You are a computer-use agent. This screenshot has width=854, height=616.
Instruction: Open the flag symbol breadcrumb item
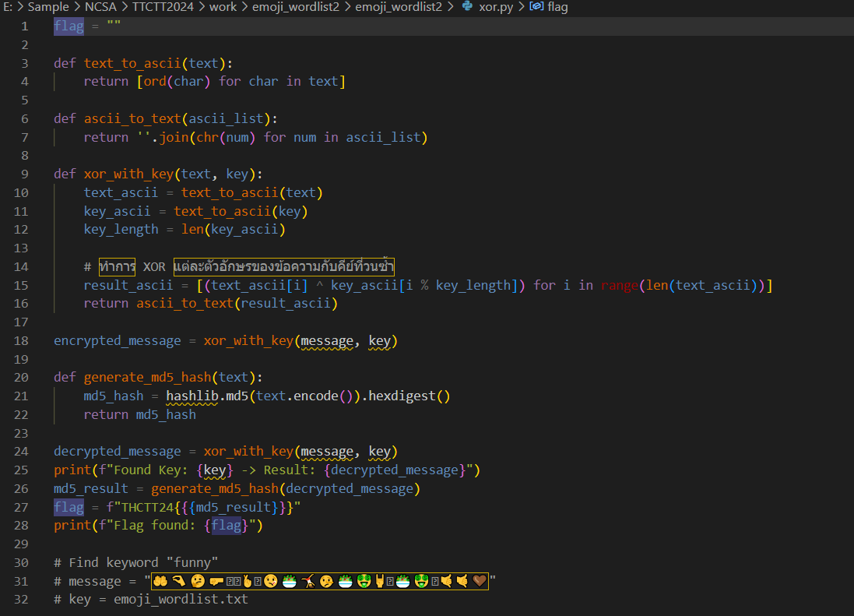click(x=557, y=7)
